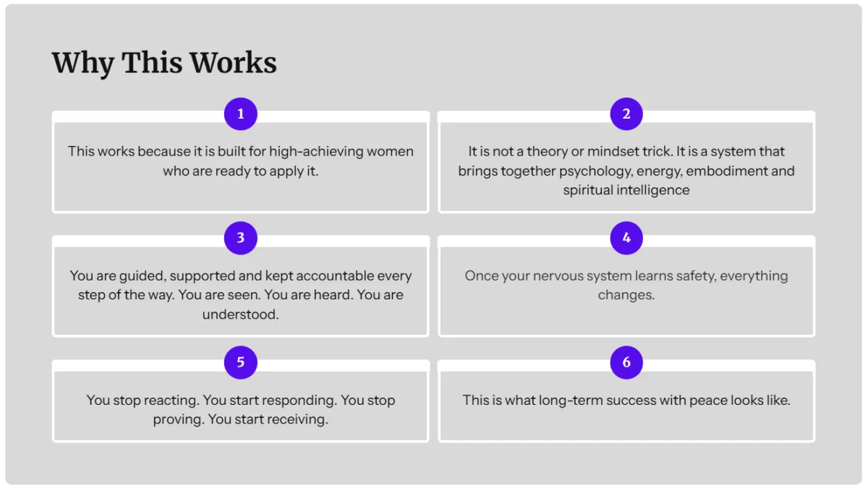Click the text 'who are ready to apply it.'
Image resolution: width=868 pixels, height=488 pixels.
[241, 171]
